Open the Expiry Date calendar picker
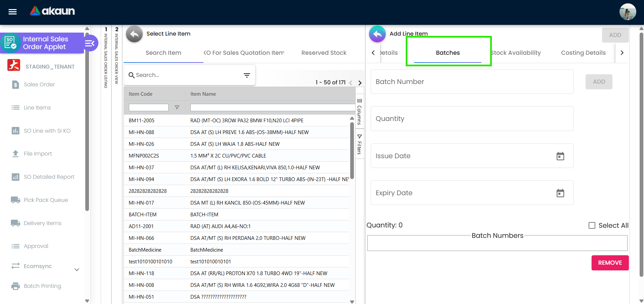Screen dimensions: 644x304 click(x=560, y=193)
